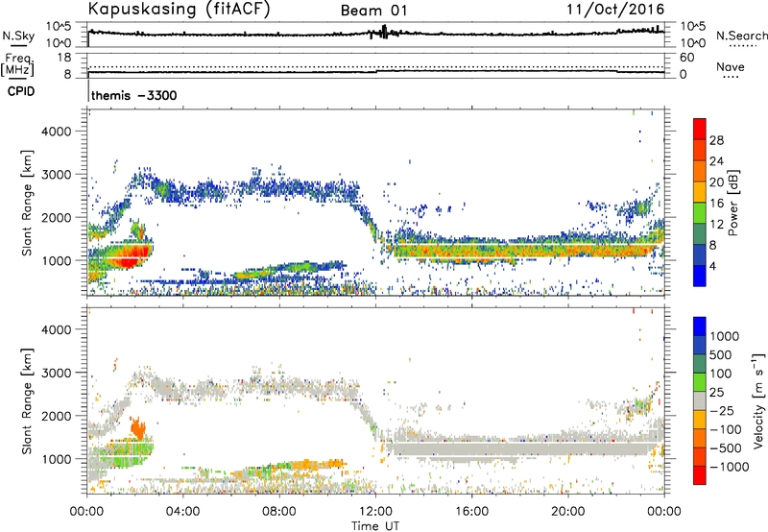This screenshot has height=532, width=768.
Task: Click the 18 tick on frequency axis
Action: click(64, 58)
